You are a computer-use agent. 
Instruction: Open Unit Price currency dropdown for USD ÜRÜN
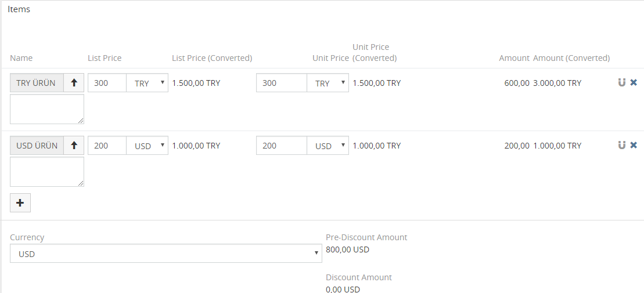tap(328, 146)
